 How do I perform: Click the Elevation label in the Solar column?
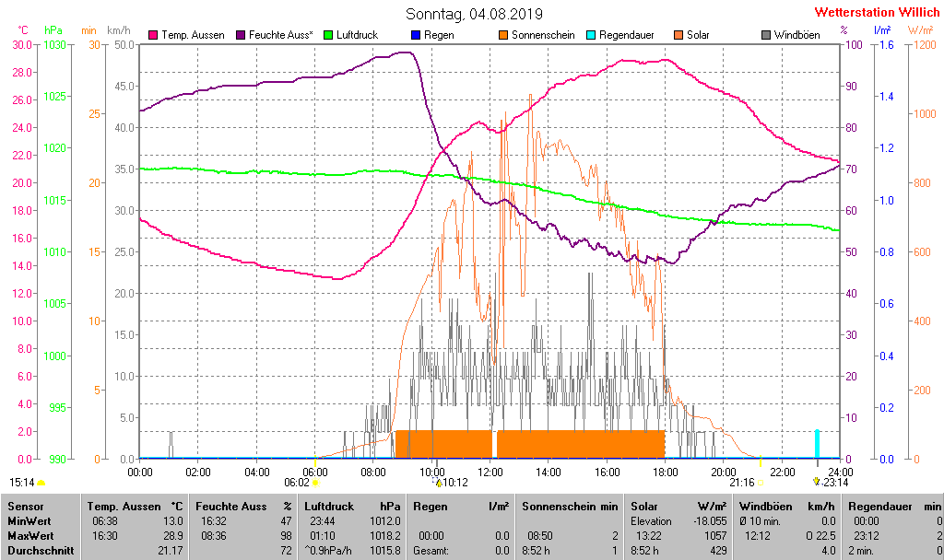pos(651,521)
